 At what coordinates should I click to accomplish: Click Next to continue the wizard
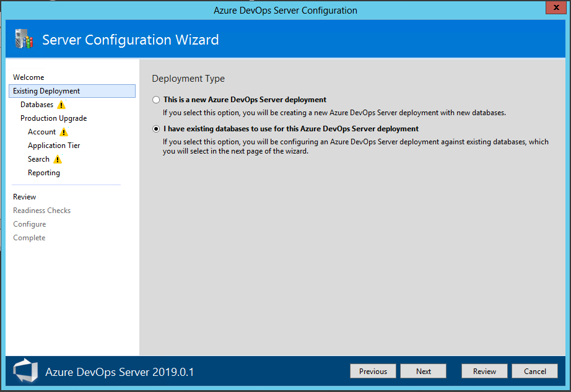[424, 371]
